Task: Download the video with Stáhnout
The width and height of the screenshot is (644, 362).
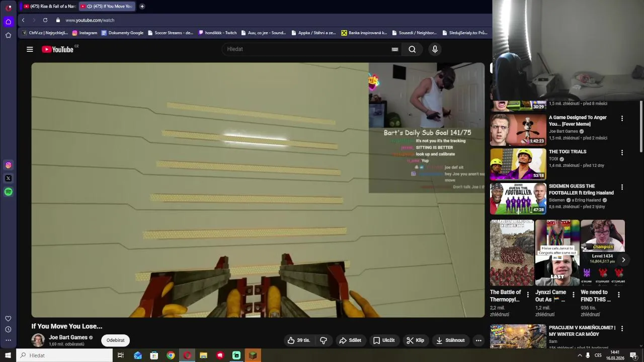Action: tap(450, 340)
